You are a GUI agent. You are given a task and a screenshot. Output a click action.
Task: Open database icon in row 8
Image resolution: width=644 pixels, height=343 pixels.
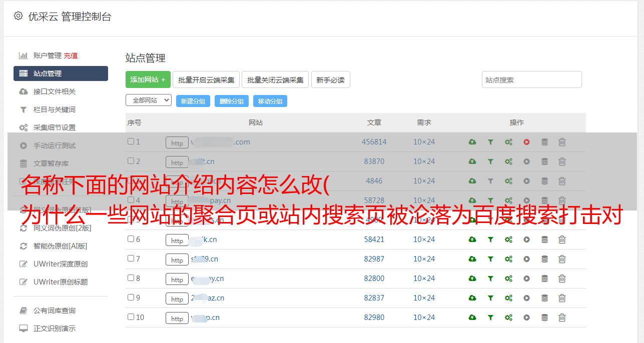[x=544, y=278]
